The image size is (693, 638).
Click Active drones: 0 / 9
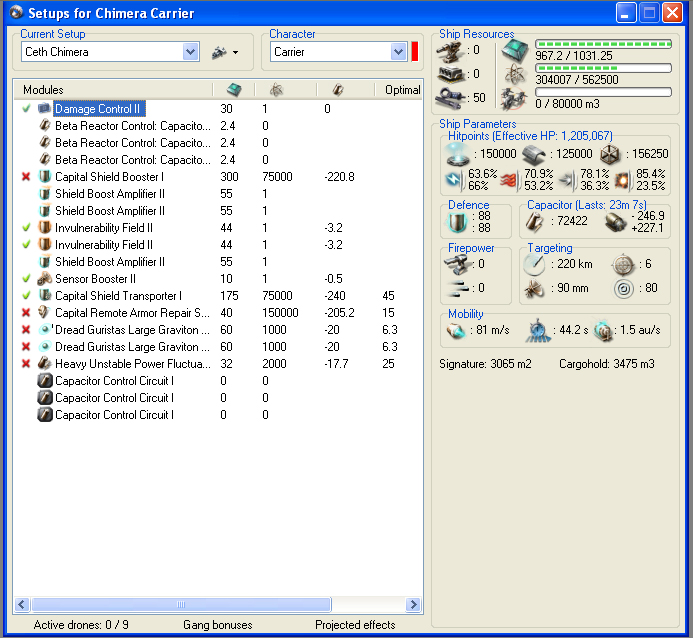[x=81, y=625]
